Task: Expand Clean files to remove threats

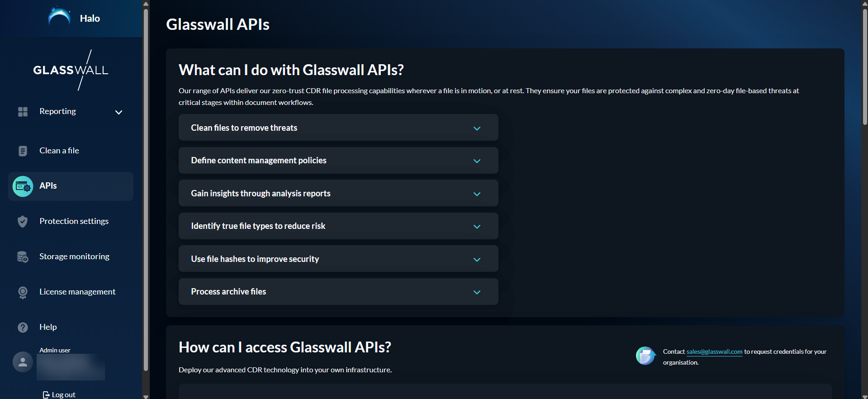Action: [476, 128]
